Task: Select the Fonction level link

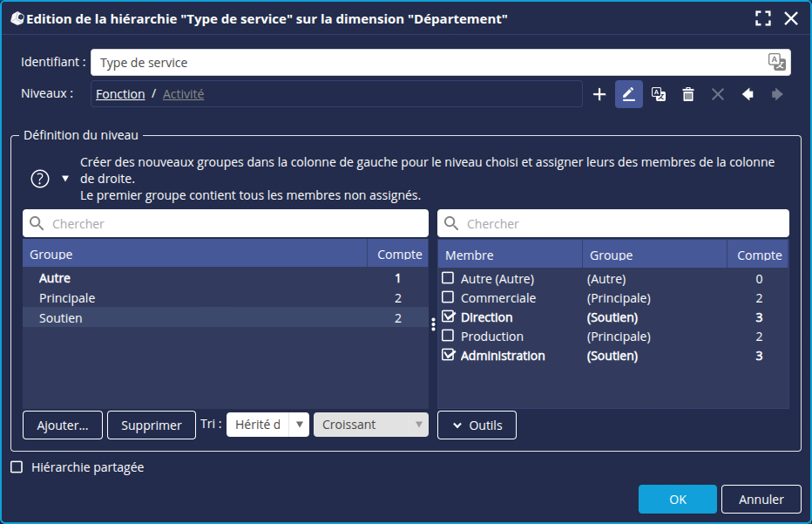Action: click(x=120, y=94)
